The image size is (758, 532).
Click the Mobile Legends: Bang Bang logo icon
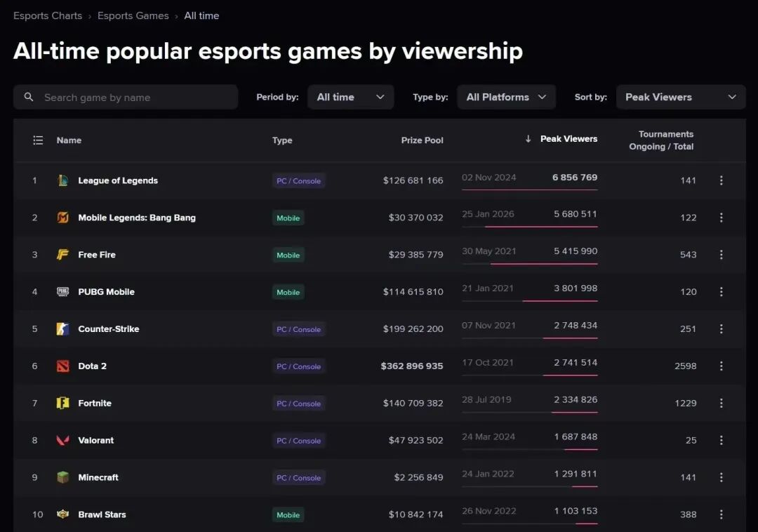tap(63, 218)
